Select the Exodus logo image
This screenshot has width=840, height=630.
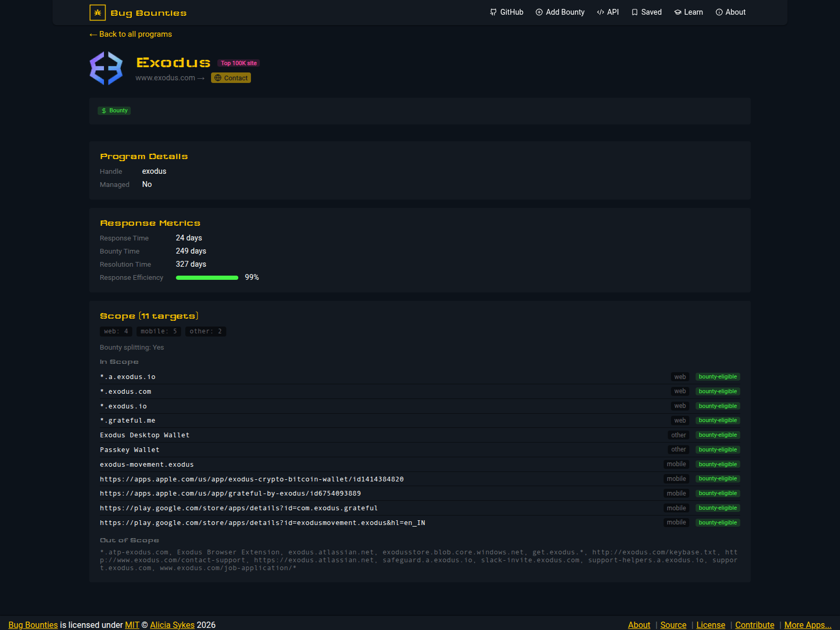pos(106,68)
